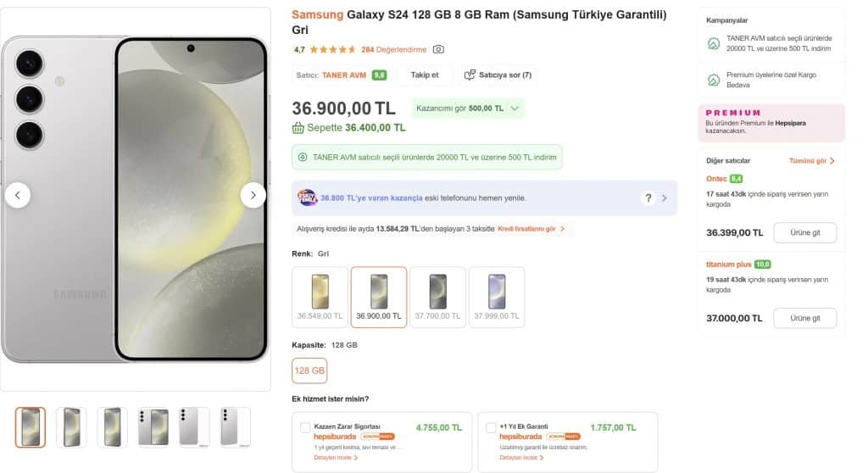868x473 pixels.
Task: Click Ürüne git for Ontec seller
Action: coord(804,232)
